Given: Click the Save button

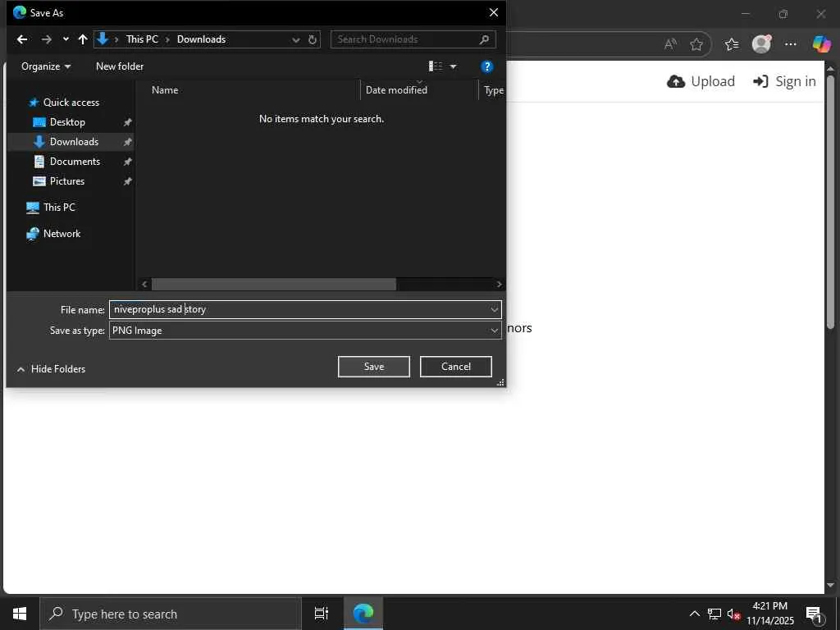Looking at the screenshot, I should pyautogui.click(x=374, y=367).
